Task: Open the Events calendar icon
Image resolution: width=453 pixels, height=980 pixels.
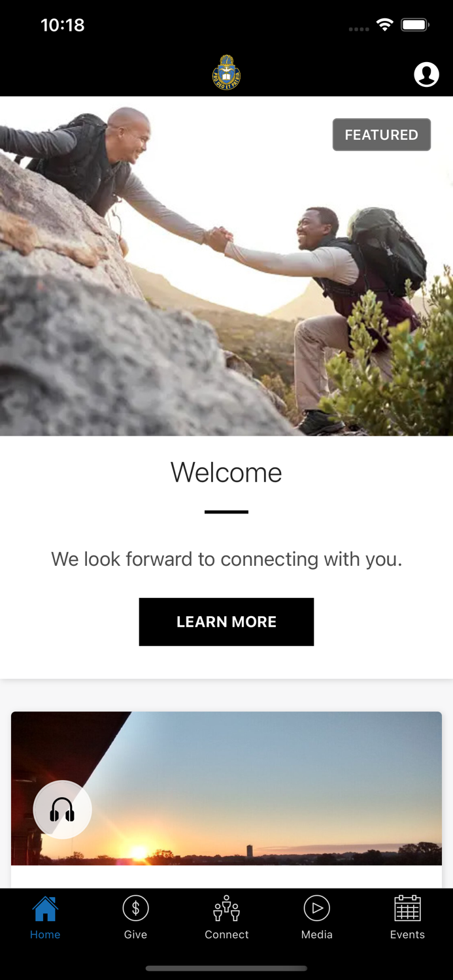Action: pos(407,908)
